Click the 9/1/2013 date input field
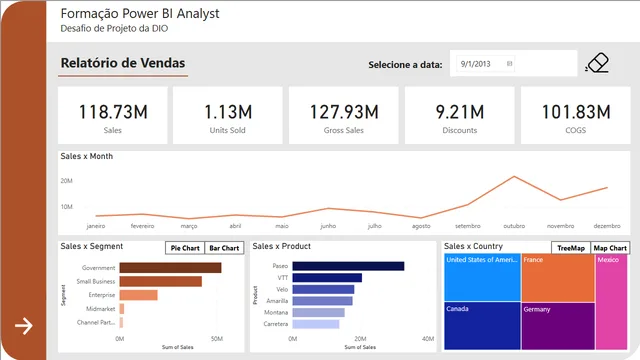This screenshot has height=360, width=640. point(485,64)
